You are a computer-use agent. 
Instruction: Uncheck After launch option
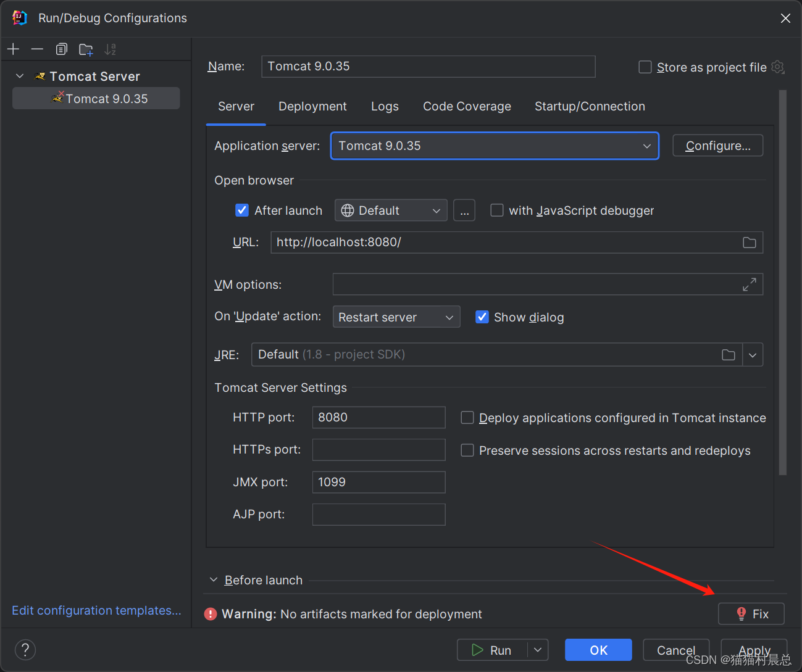(x=242, y=210)
